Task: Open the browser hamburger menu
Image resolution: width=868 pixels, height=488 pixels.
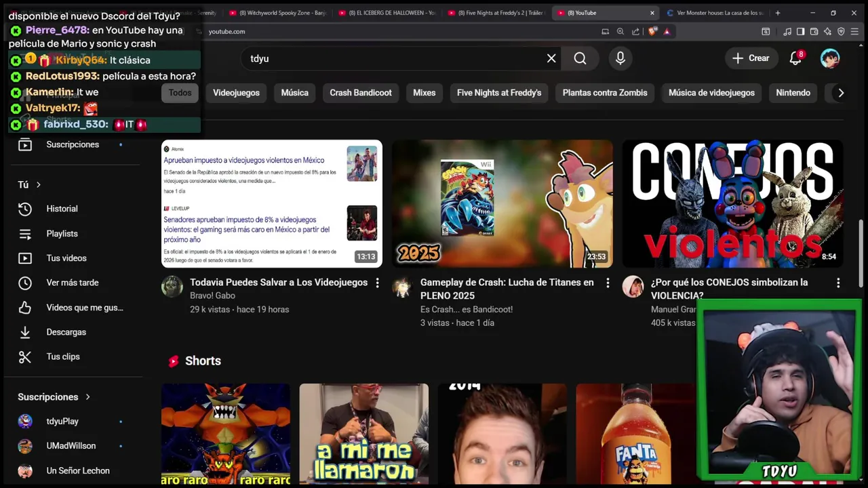Action: (x=854, y=31)
